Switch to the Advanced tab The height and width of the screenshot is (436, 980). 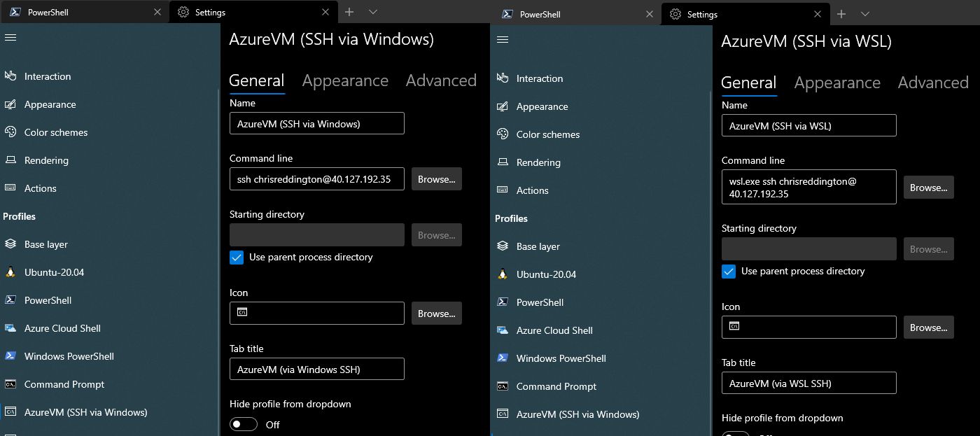(x=441, y=80)
